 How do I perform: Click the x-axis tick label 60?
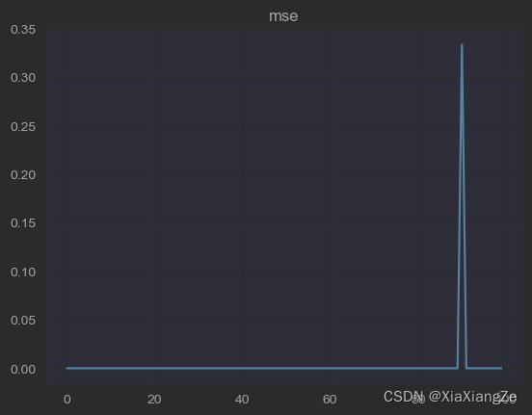tap(330, 400)
